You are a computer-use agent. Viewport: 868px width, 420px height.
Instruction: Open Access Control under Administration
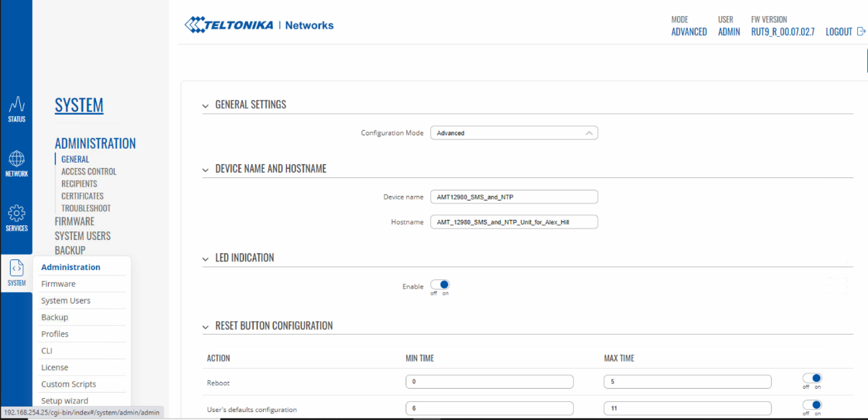(89, 171)
